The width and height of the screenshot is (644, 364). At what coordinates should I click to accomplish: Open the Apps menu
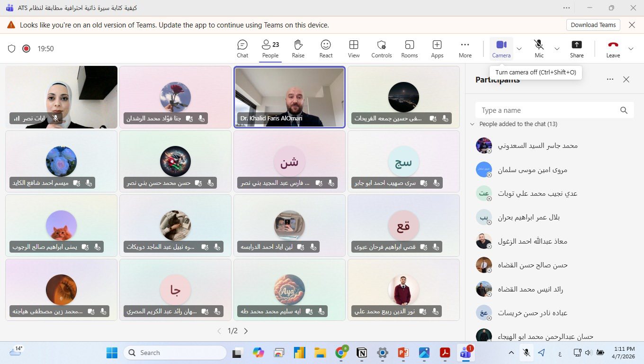pyautogui.click(x=437, y=48)
